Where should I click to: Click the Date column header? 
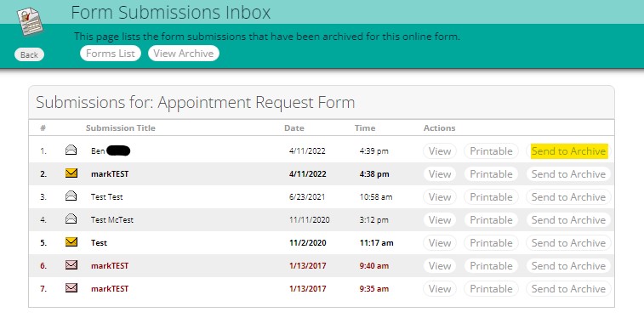tap(294, 128)
